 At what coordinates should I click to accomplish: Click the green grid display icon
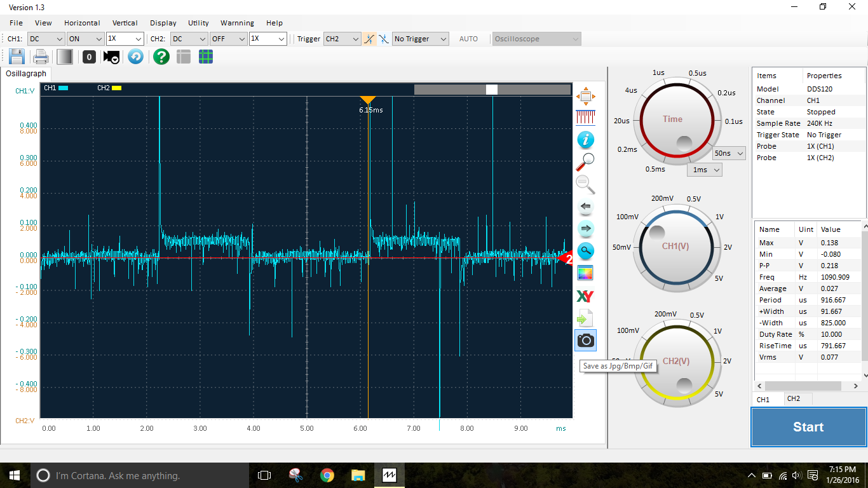point(206,57)
